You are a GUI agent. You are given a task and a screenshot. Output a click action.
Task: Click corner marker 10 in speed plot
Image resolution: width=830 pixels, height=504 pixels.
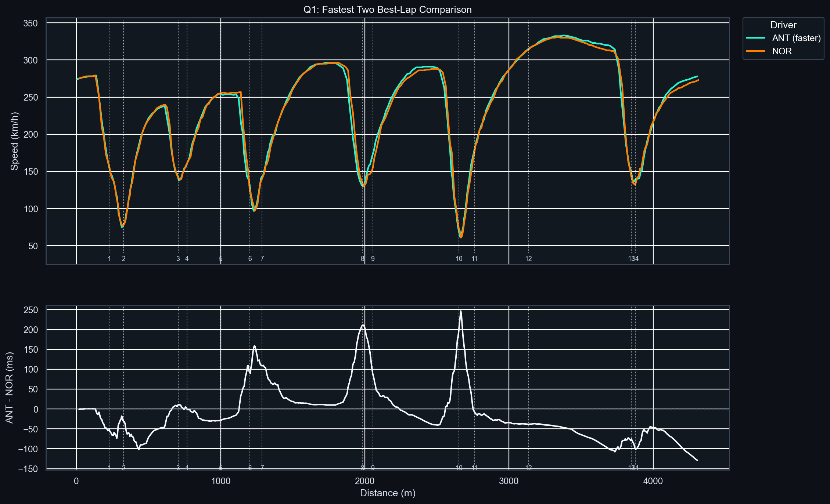tap(459, 259)
